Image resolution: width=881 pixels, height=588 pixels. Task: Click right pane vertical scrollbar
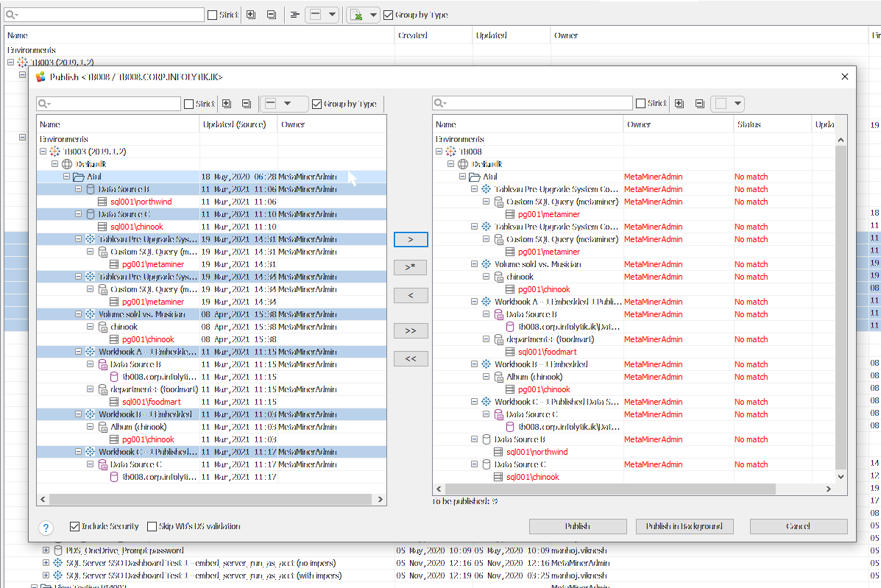click(x=841, y=307)
